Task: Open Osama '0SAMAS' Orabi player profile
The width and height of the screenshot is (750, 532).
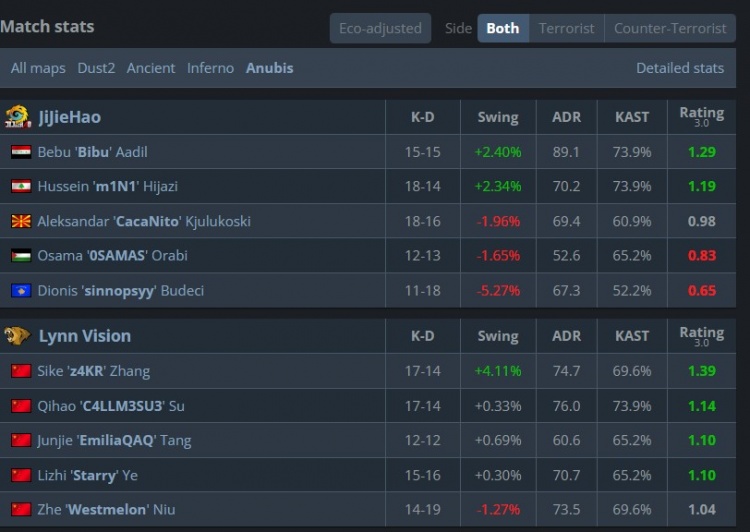Action: pos(112,255)
